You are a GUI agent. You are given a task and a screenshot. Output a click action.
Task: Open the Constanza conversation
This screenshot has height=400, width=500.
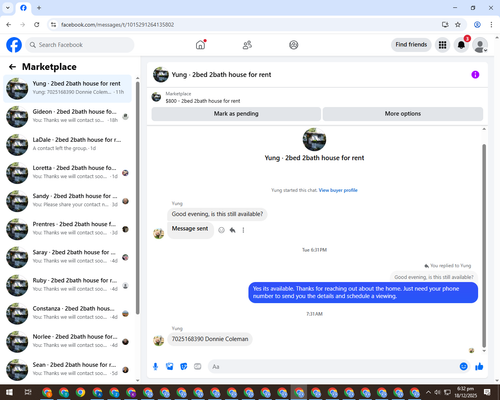(67, 314)
